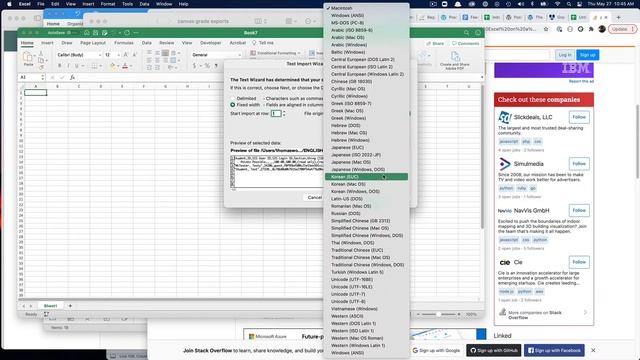Screen dimensions: 640x360
Task: Click the Borders icon in ribbon
Action: tap(94, 66)
